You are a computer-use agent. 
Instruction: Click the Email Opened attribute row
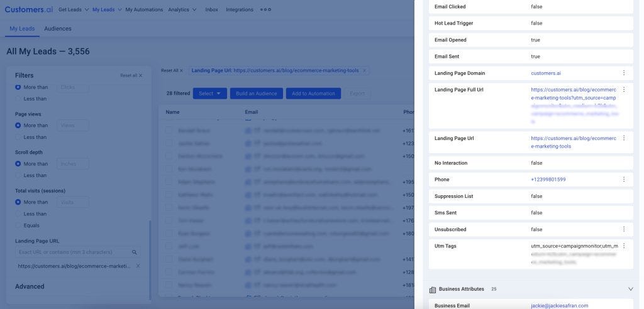[531, 40]
